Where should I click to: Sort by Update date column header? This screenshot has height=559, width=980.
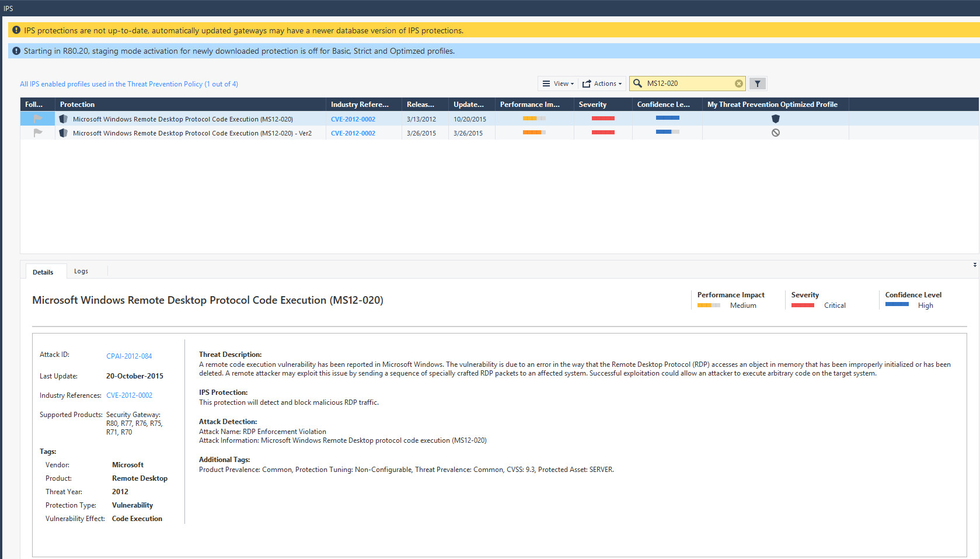point(472,105)
